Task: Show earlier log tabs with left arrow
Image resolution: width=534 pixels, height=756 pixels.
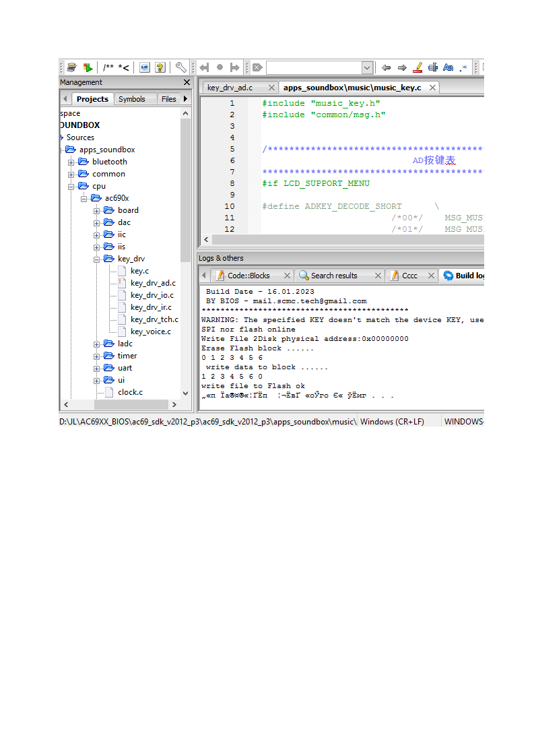Action: (x=204, y=276)
